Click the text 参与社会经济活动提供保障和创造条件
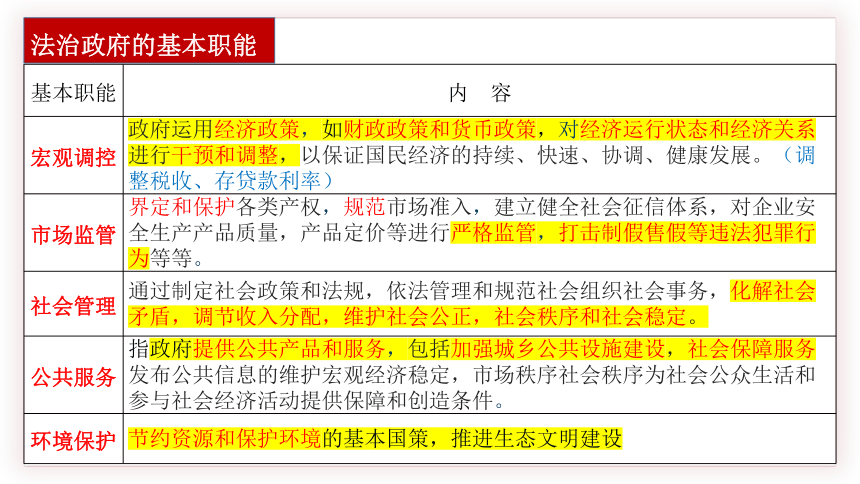Screen dimensions: 860x484 (311, 401)
